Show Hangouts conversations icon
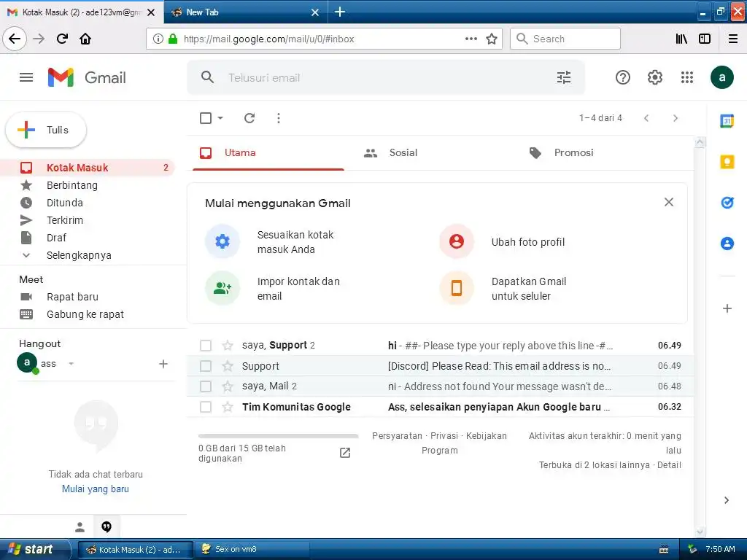 pyautogui.click(x=107, y=526)
